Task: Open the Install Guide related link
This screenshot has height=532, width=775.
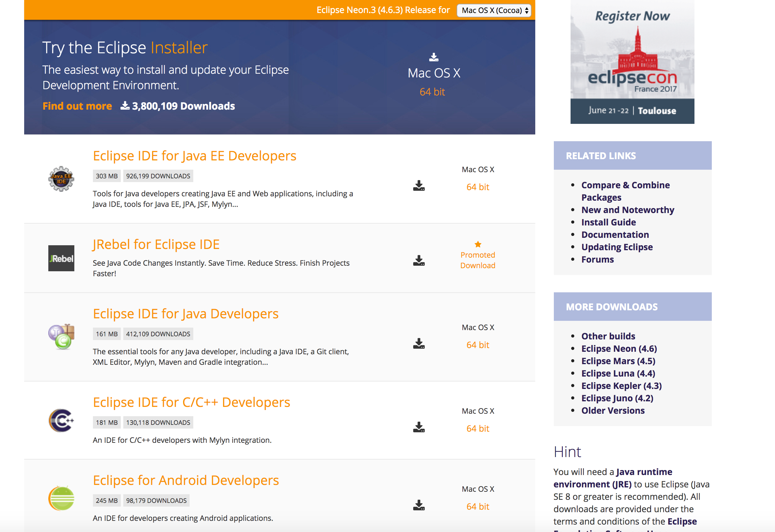Action: 608,222
